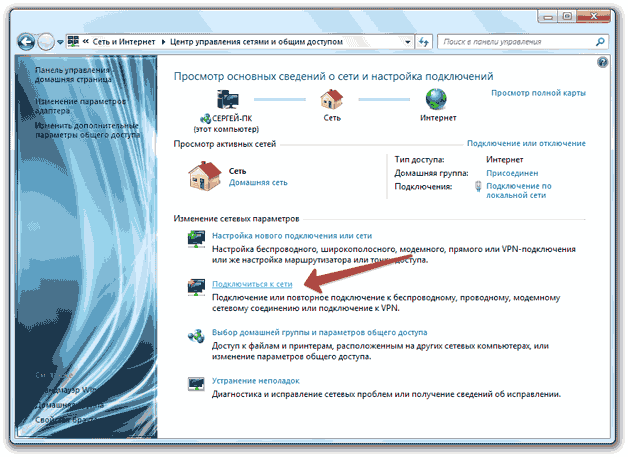
Task: Click the globe 'Интернет' icon
Action: click(x=436, y=99)
